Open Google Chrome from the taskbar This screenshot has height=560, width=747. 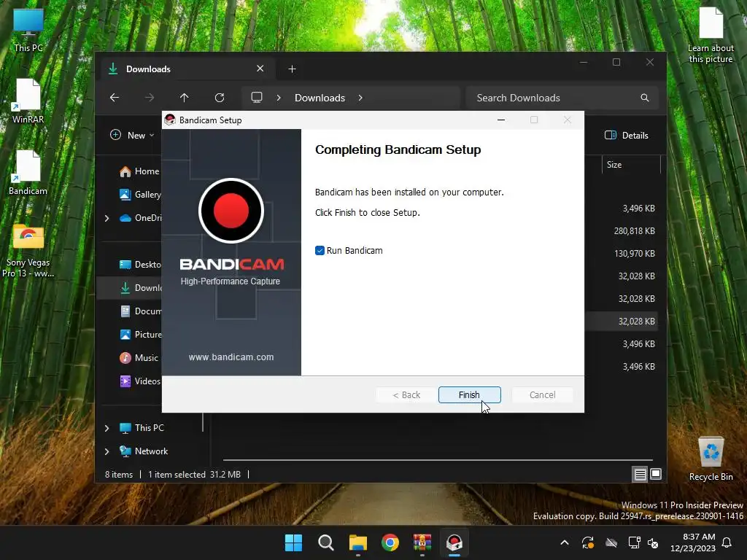pyautogui.click(x=390, y=542)
